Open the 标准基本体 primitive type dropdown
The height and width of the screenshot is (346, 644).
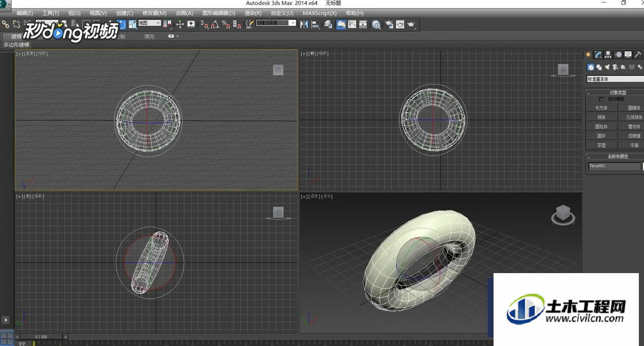(x=615, y=79)
